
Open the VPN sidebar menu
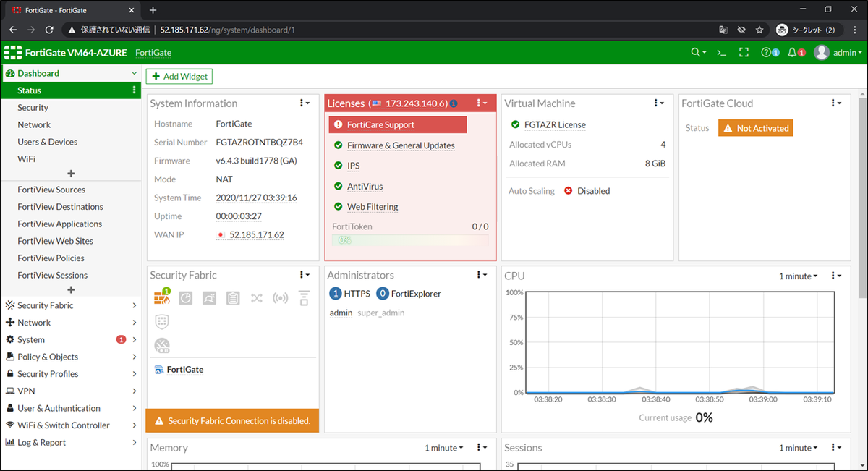71,391
